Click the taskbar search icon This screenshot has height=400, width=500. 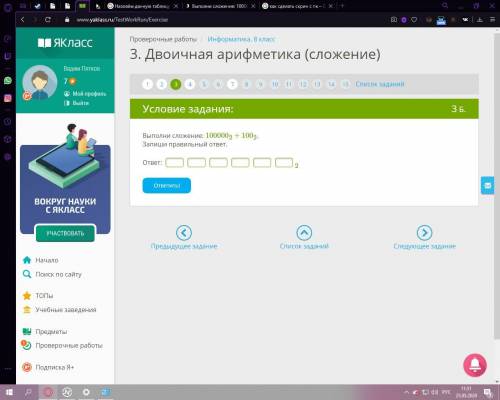coord(28,392)
